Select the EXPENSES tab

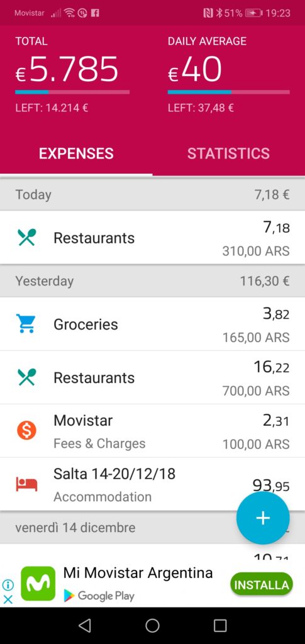pos(76,153)
